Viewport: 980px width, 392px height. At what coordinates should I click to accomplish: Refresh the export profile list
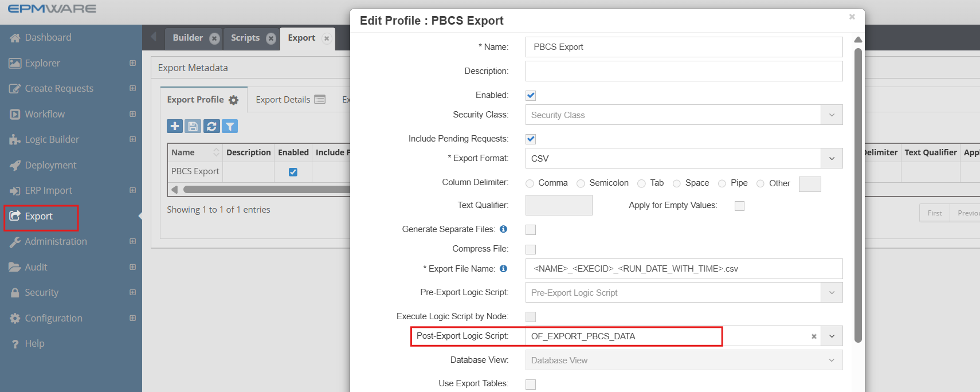211,126
